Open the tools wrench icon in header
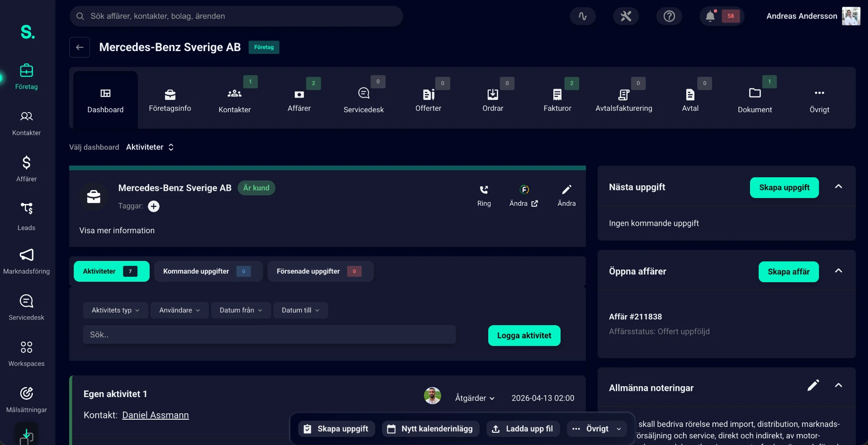The width and height of the screenshot is (868, 445). click(626, 16)
